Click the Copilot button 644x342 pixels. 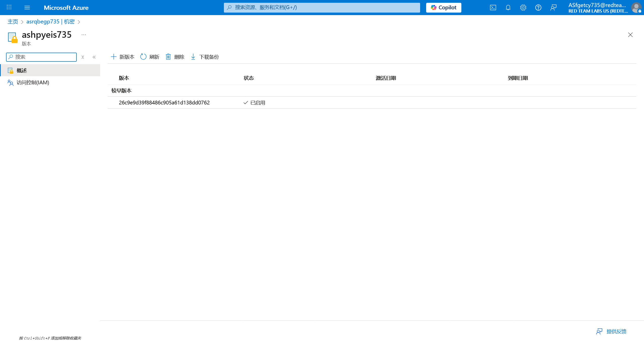click(x=444, y=8)
